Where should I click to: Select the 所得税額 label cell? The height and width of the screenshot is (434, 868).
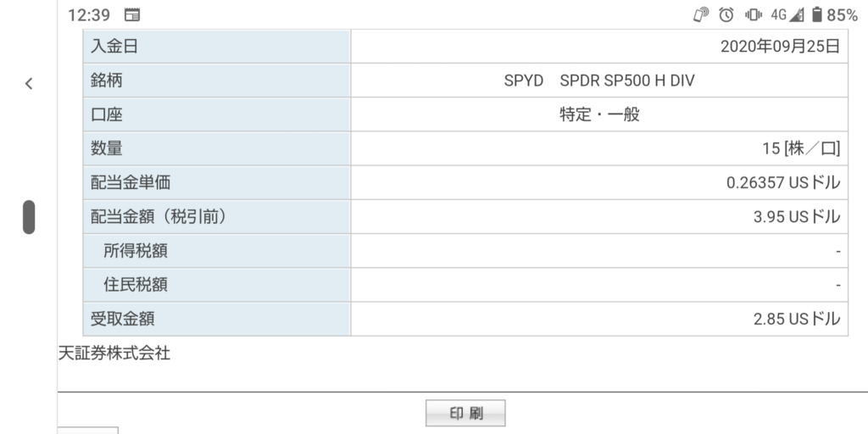click(216, 251)
